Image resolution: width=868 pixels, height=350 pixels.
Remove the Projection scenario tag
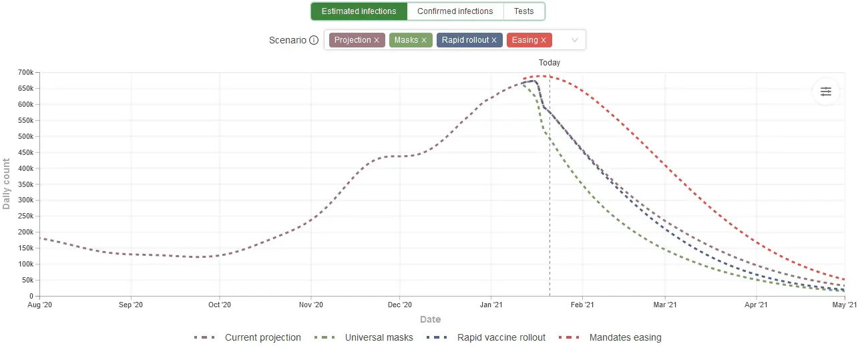[377, 40]
